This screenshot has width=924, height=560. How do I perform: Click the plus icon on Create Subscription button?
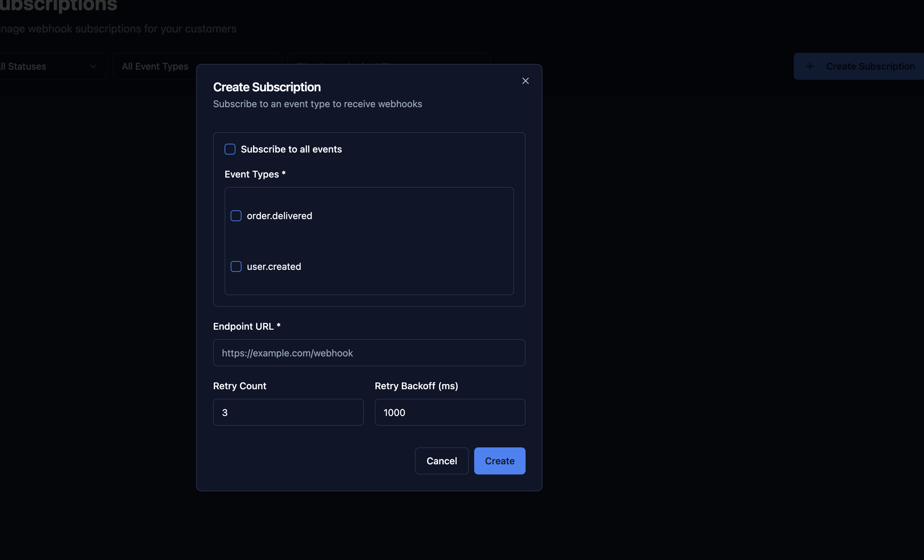(x=810, y=66)
